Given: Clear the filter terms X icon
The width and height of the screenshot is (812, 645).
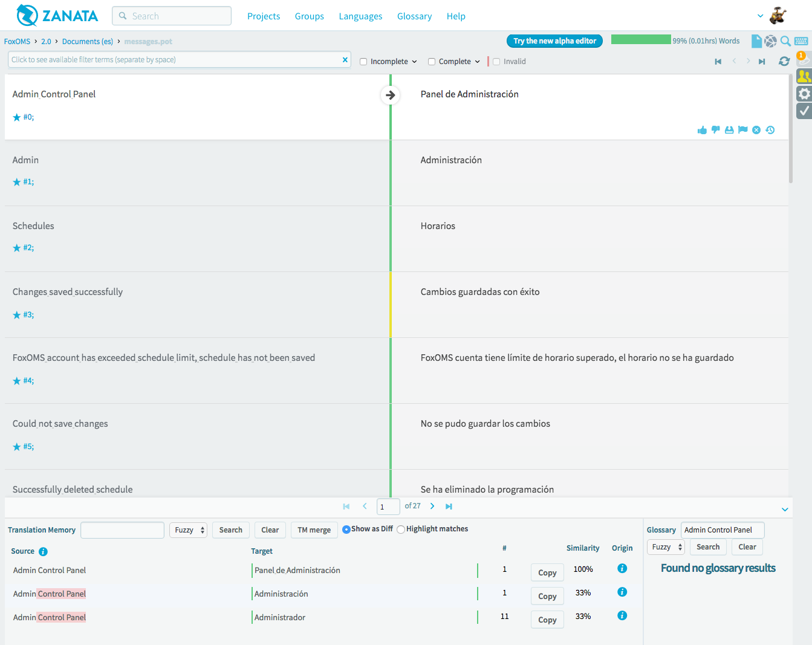Looking at the screenshot, I should pos(345,60).
